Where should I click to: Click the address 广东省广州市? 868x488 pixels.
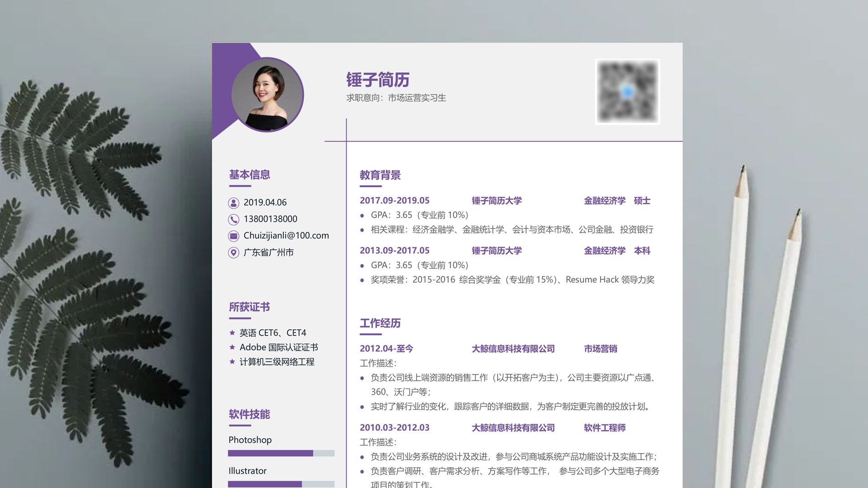pyautogui.click(x=269, y=252)
